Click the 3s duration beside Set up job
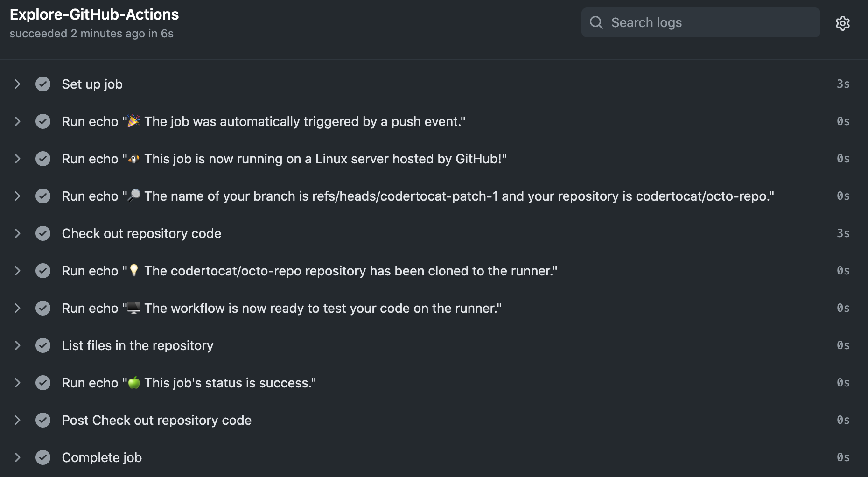This screenshot has height=477, width=868. click(x=844, y=84)
